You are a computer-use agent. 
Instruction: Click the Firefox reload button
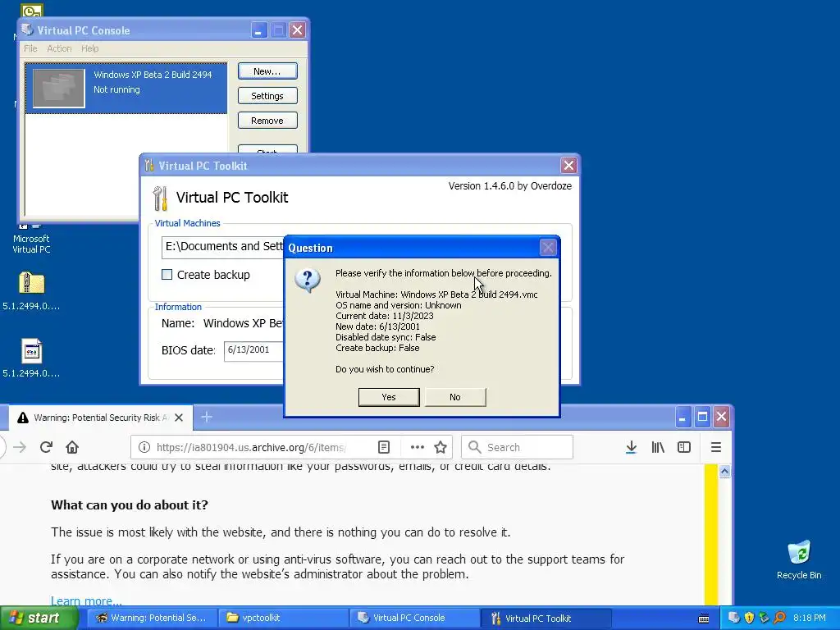[x=46, y=447]
